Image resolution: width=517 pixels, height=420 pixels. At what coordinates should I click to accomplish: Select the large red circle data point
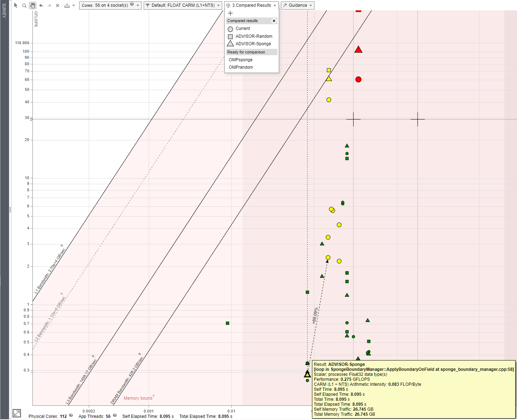tap(358, 79)
